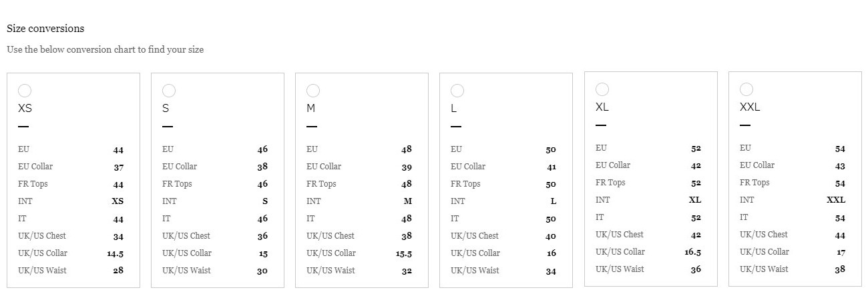
Task: Click the M size card heading
Action: point(310,108)
